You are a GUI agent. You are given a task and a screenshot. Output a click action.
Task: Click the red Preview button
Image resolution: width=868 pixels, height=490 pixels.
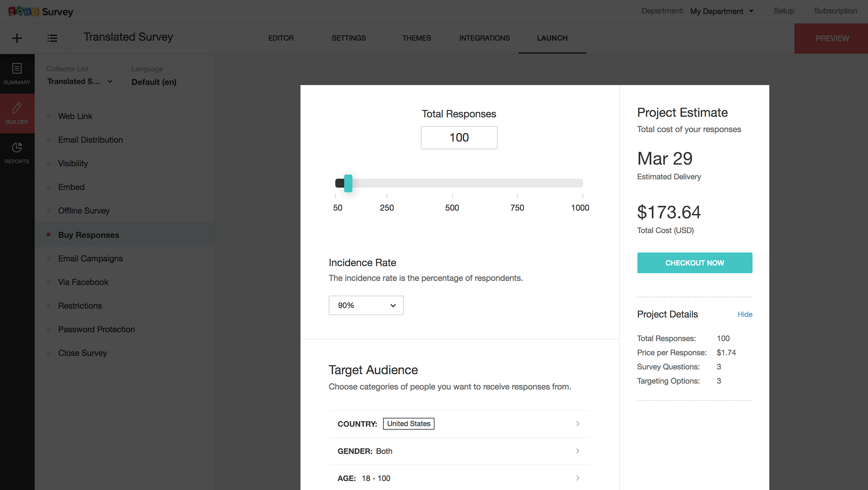pyautogui.click(x=832, y=38)
